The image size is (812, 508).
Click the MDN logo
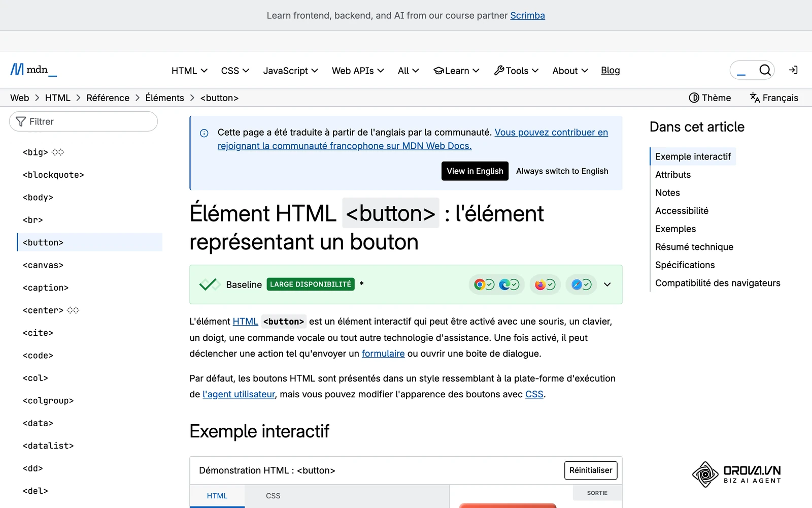click(x=33, y=70)
